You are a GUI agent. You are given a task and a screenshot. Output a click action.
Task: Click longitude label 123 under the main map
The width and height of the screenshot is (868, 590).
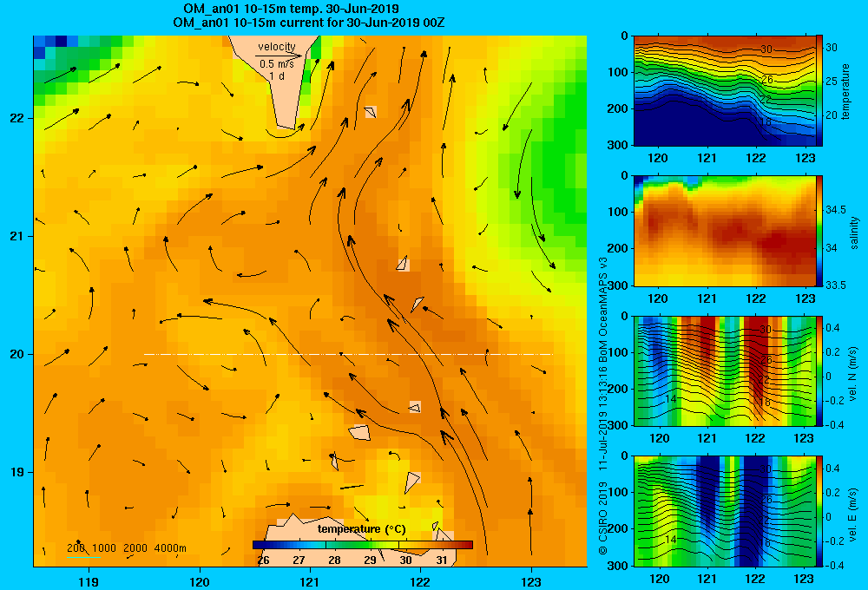531,581
